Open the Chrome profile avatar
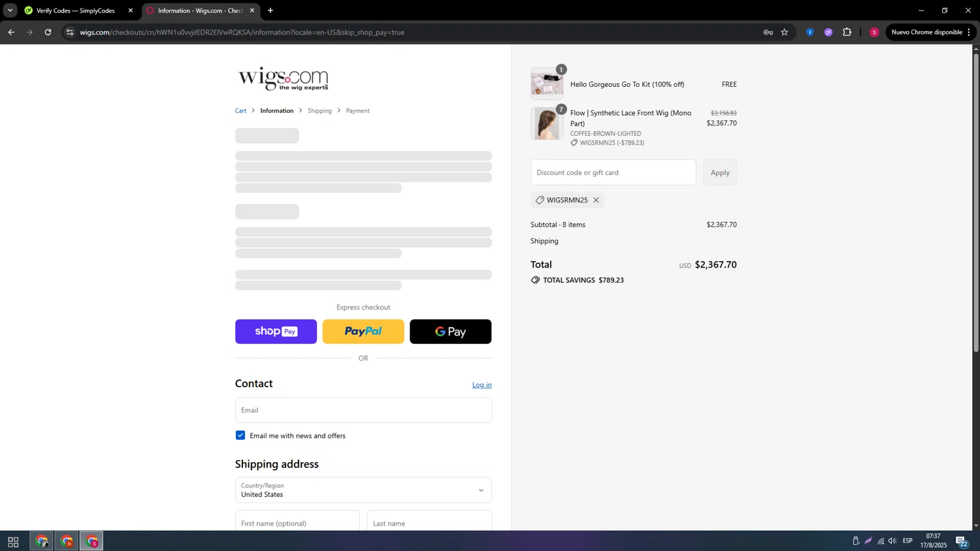 tap(874, 32)
